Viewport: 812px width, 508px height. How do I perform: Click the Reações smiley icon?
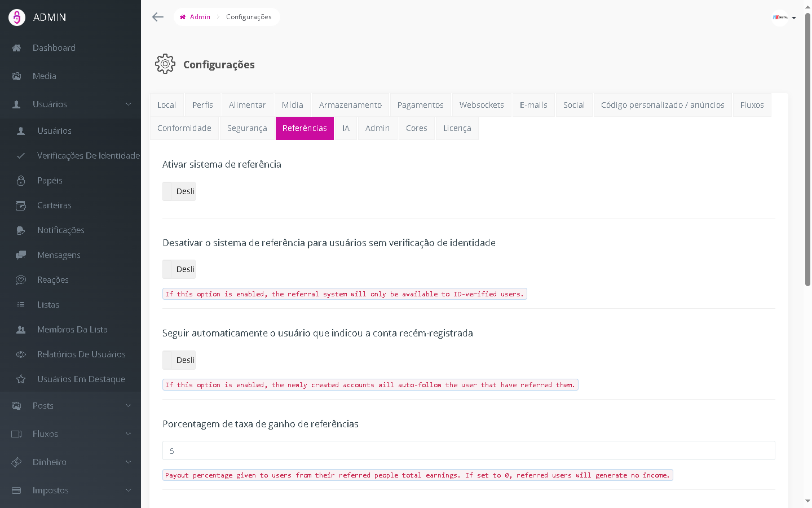(x=21, y=280)
